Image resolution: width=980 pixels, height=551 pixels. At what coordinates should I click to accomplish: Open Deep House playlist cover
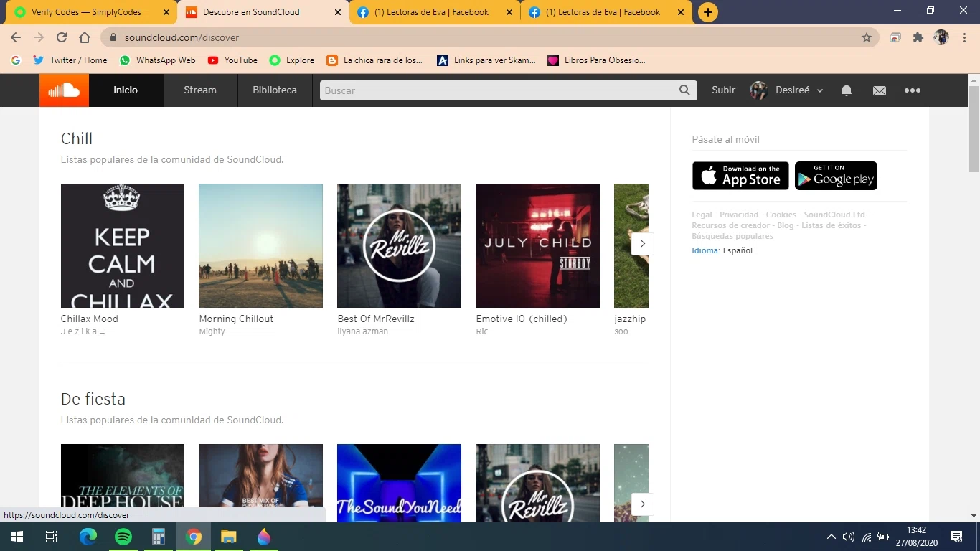123,483
